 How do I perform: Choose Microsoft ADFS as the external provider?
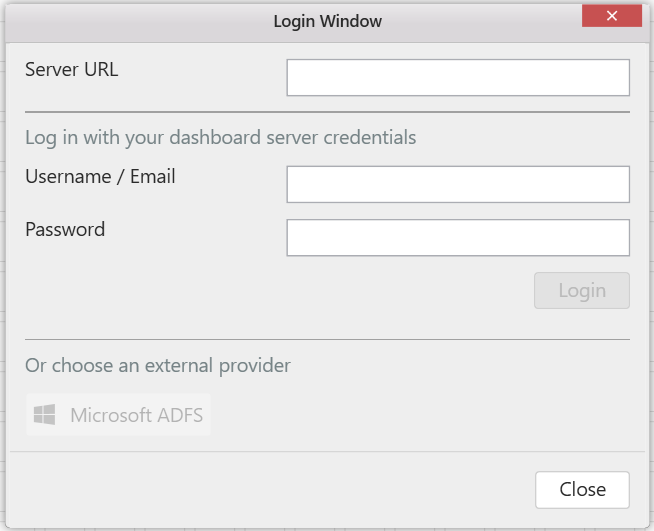coord(118,415)
